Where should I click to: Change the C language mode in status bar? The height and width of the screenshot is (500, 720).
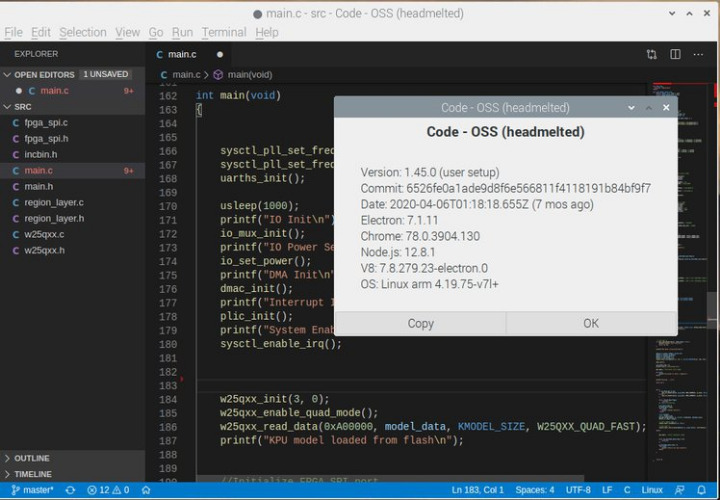(x=627, y=490)
